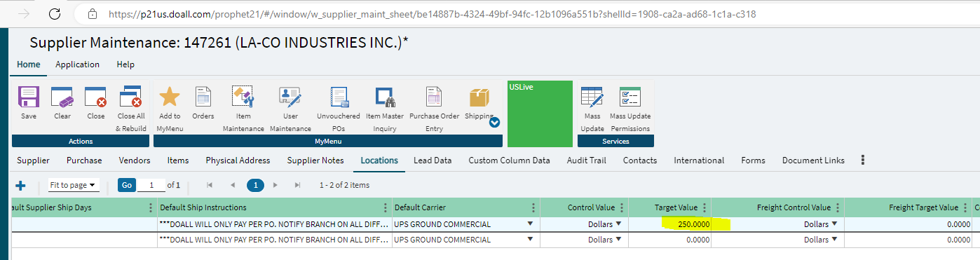Open the Help ribbon tab
The height and width of the screenshot is (260, 980).
coord(125,64)
